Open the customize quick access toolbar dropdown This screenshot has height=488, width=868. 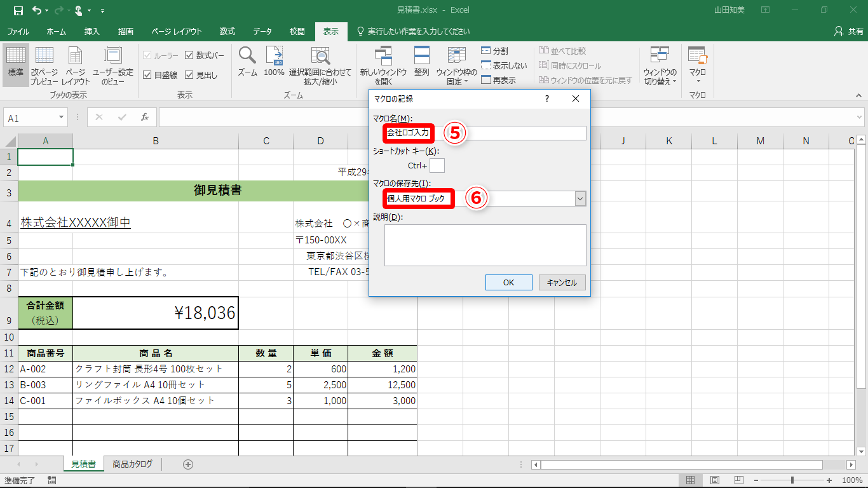click(103, 10)
